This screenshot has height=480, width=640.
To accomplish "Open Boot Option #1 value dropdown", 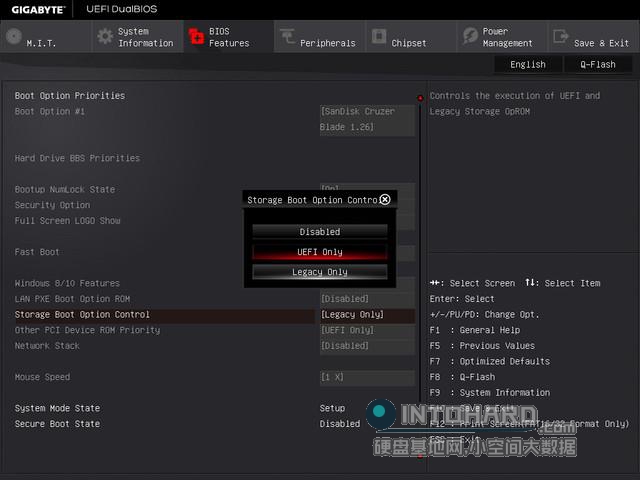I will (x=366, y=119).
